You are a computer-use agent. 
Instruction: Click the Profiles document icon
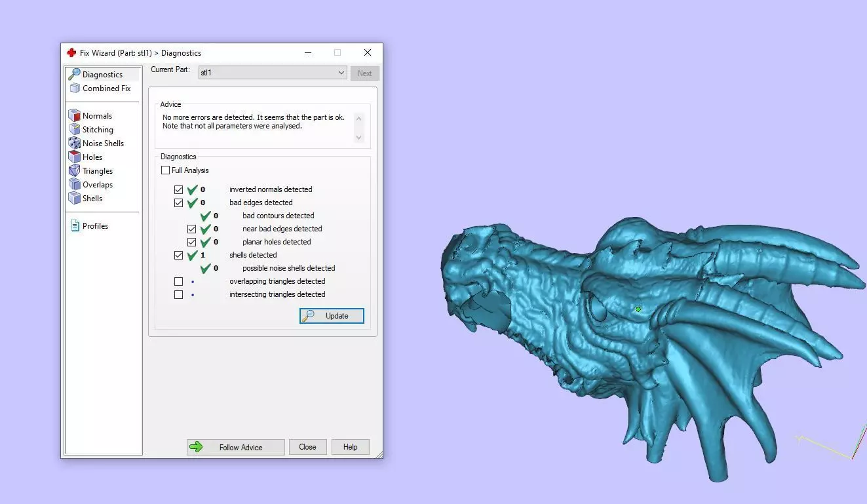[x=74, y=225]
